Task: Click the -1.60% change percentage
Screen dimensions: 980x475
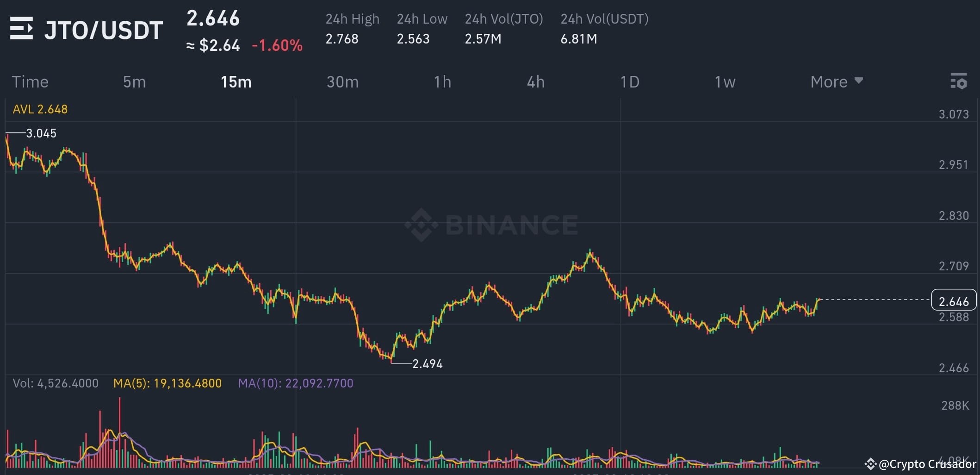Action: point(277,45)
